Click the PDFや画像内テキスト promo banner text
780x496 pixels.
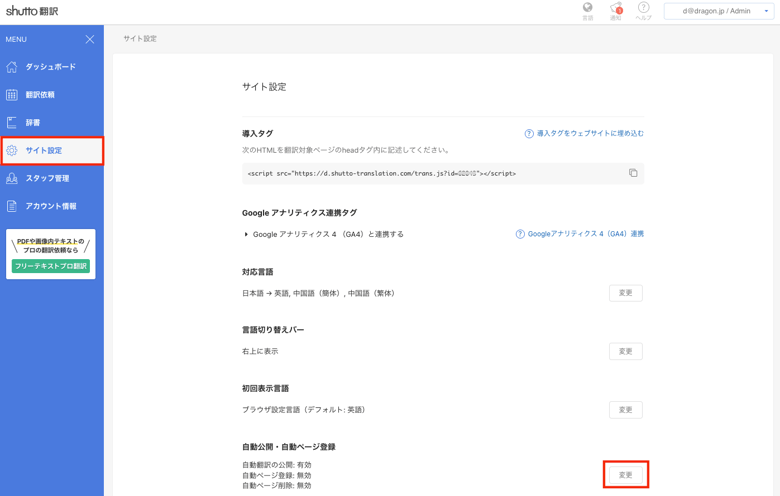click(51, 246)
